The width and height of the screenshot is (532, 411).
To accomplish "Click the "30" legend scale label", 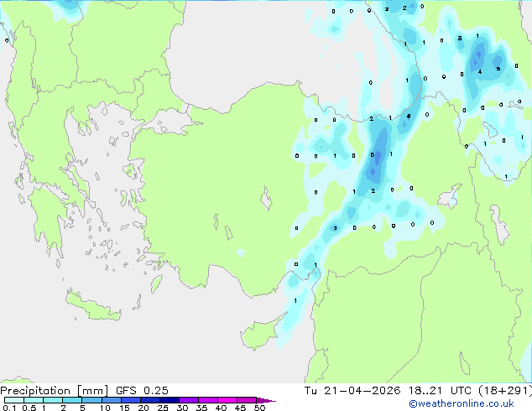I will 182,408.
